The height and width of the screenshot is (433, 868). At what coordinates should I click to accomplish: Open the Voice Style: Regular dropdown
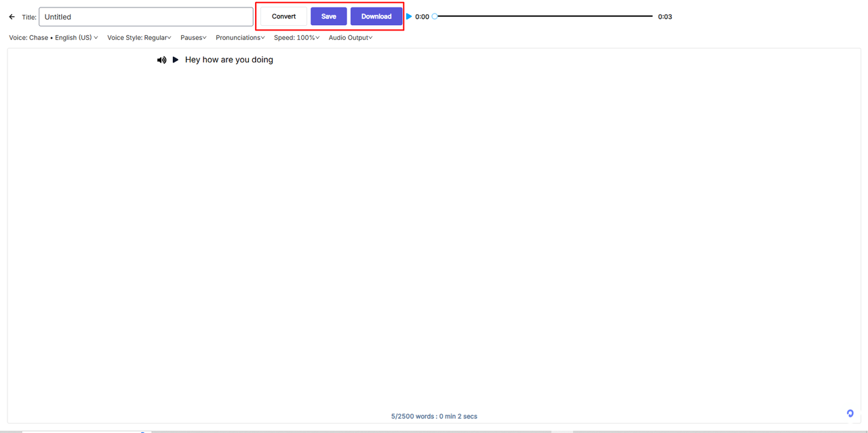pyautogui.click(x=139, y=38)
